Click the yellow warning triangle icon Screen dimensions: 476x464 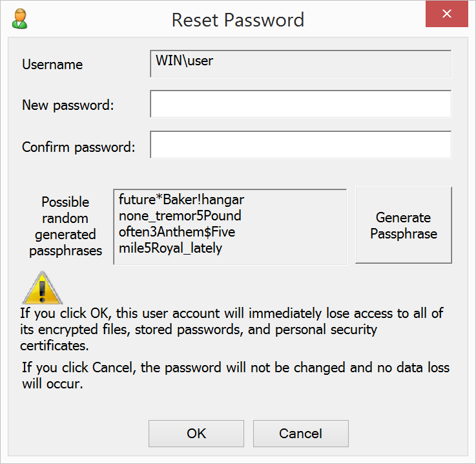[43, 289]
